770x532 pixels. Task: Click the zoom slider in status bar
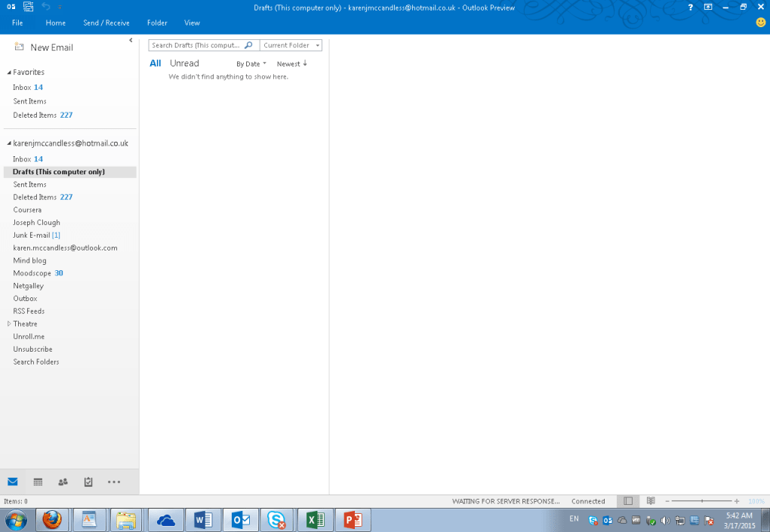tap(702, 501)
